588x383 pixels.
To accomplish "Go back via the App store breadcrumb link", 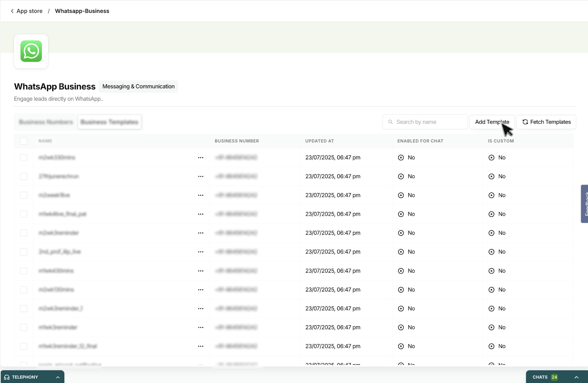I will pyautogui.click(x=29, y=11).
